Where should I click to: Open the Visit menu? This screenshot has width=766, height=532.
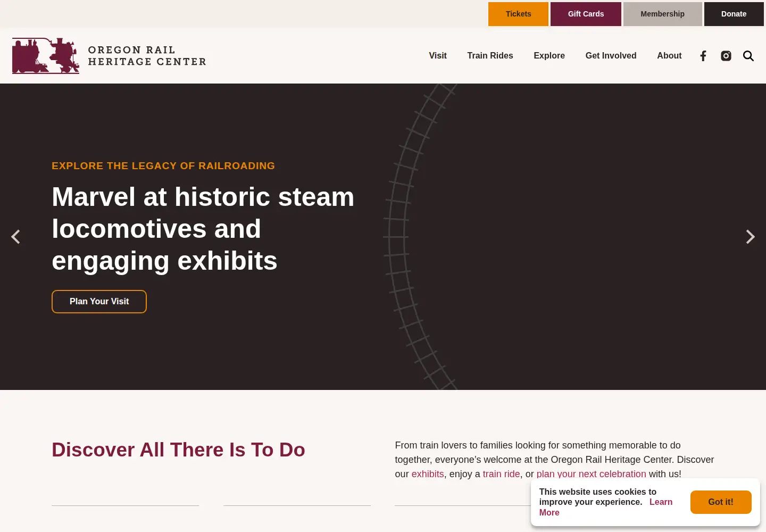click(438, 56)
